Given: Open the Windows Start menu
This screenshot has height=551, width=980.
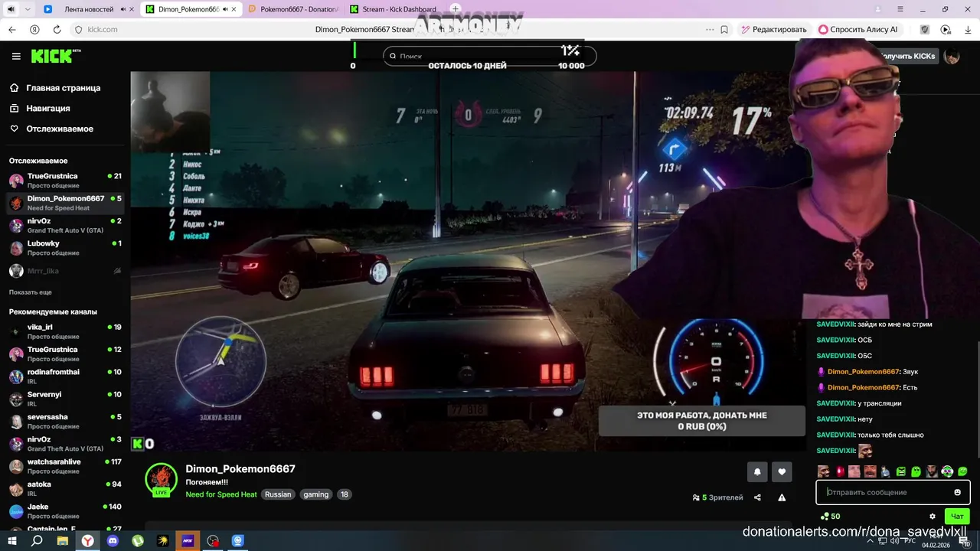Looking at the screenshot, I should click(x=12, y=540).
